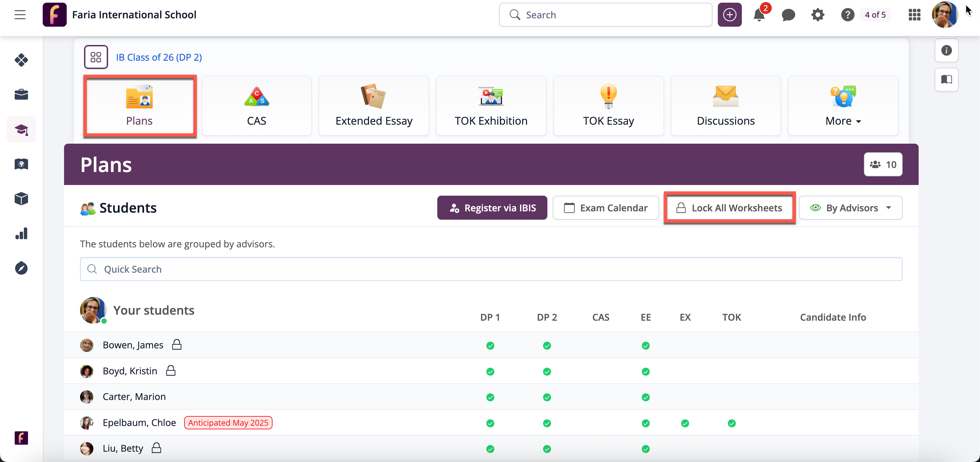Expand the By Advisors dropdown
The height and width of the screenshot is (462, 980).
pyautogui.click(x=850, y=208)
